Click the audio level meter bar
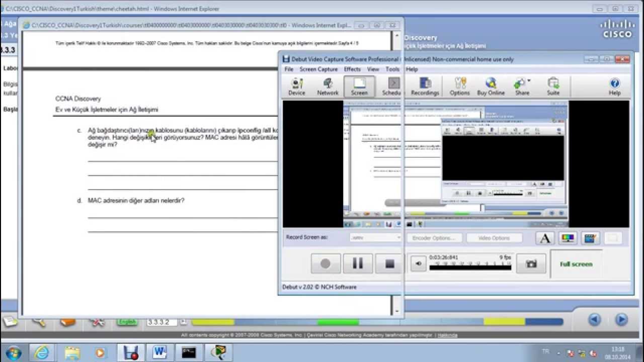644x362 pixels. [470, 267]
